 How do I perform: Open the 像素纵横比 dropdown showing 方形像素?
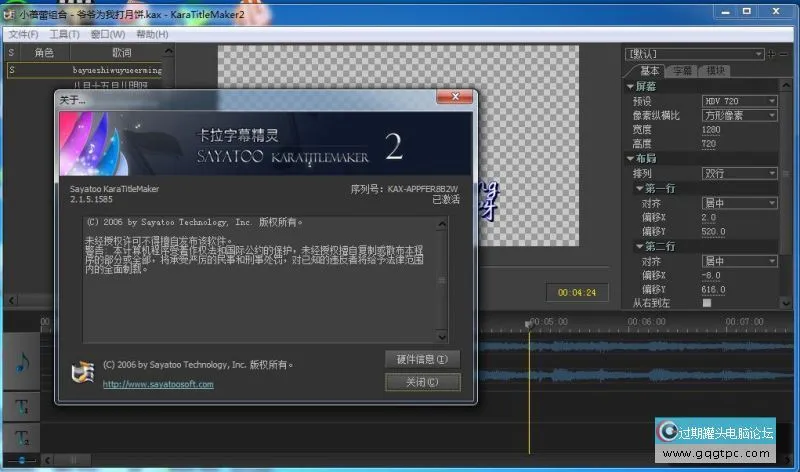739,115
